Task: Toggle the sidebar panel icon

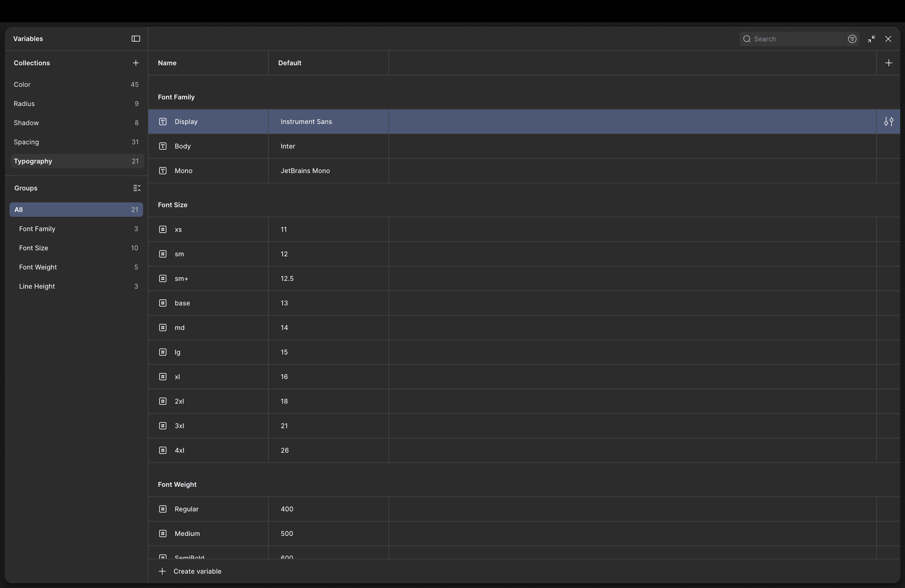Action: click(136, 39)
